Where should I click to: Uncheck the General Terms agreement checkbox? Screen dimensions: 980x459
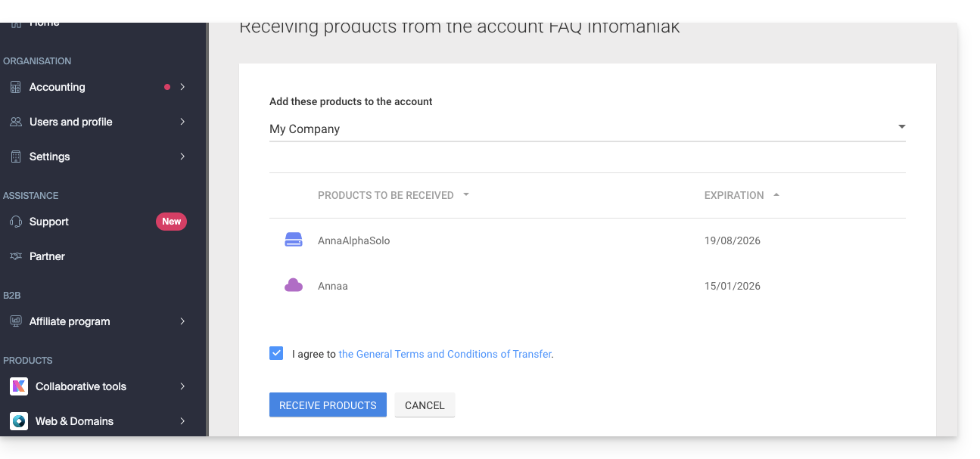276,353
